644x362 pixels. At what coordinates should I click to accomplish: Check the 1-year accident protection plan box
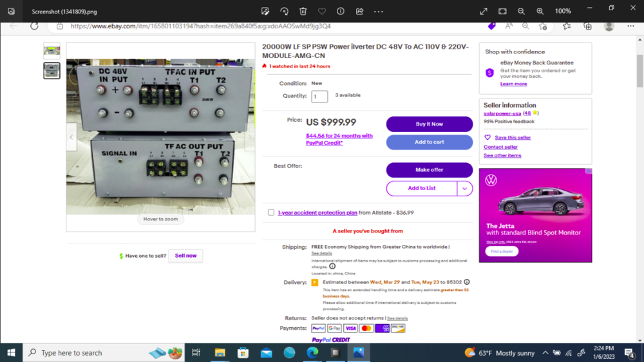point(271,213)
